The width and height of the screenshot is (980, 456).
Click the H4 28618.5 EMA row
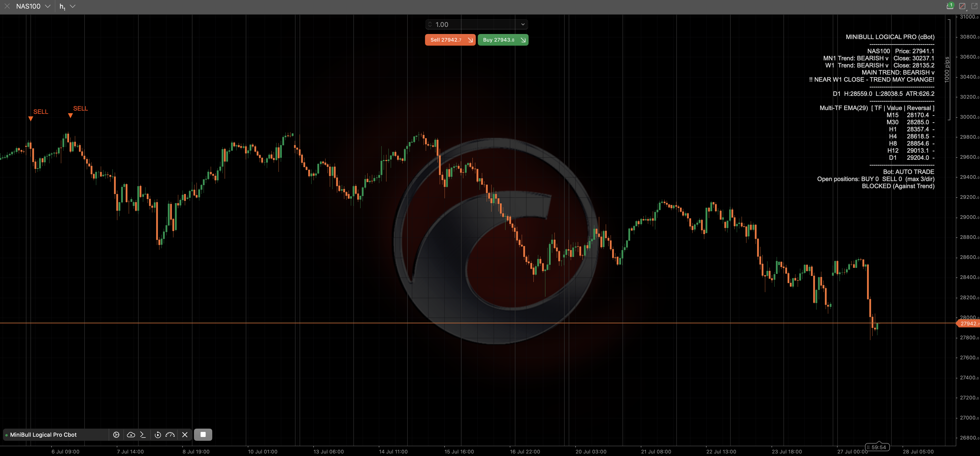coord(911,136)
